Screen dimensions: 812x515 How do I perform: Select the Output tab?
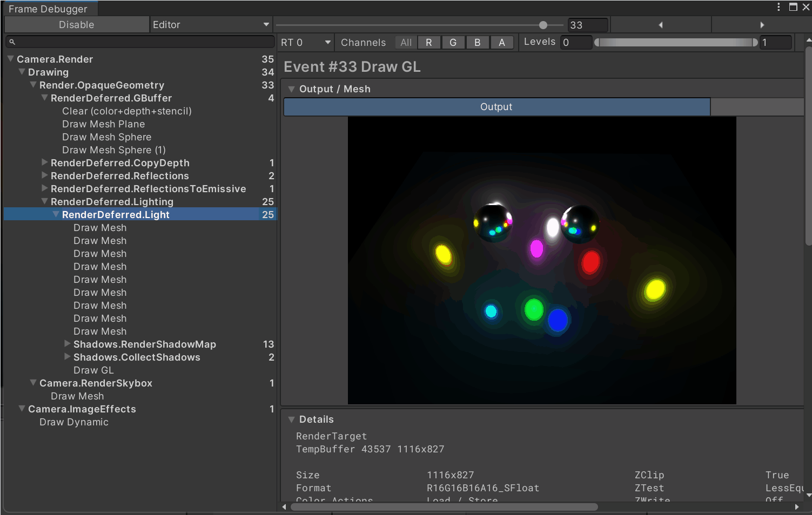(496, 107)
